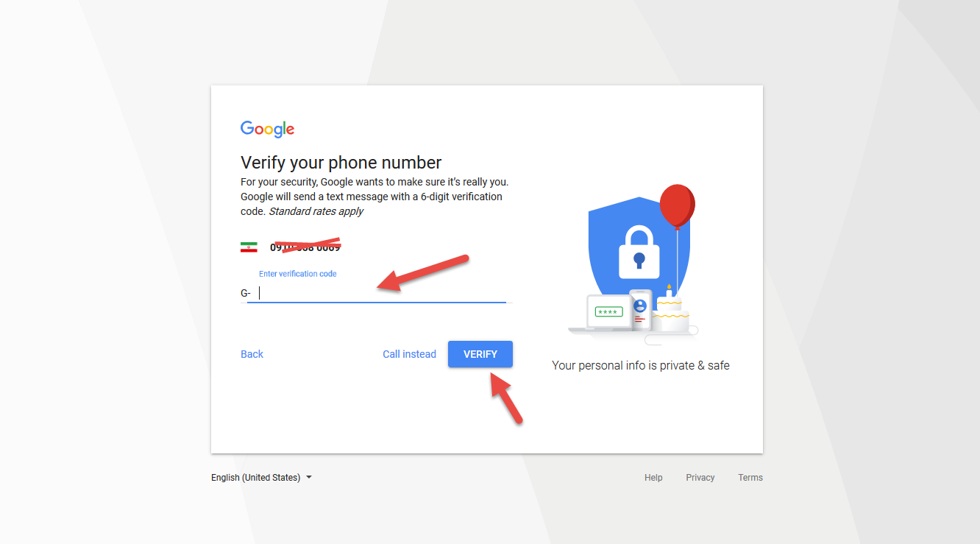
Task: Go back using the Back link
Action: pos(252,354)
